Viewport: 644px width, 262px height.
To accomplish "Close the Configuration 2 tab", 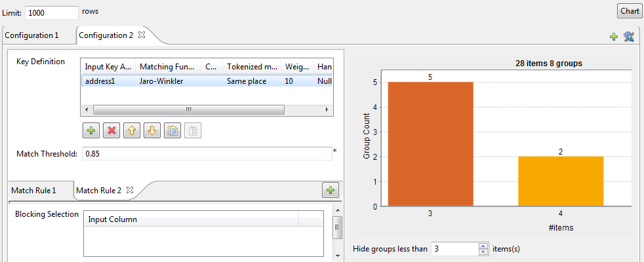I will point(141,35).
